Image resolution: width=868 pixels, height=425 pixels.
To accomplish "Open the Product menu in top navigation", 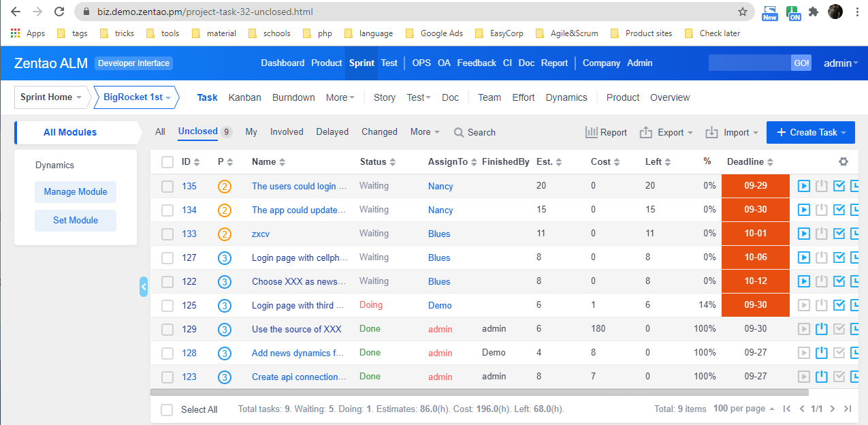I will pos(326,63).
